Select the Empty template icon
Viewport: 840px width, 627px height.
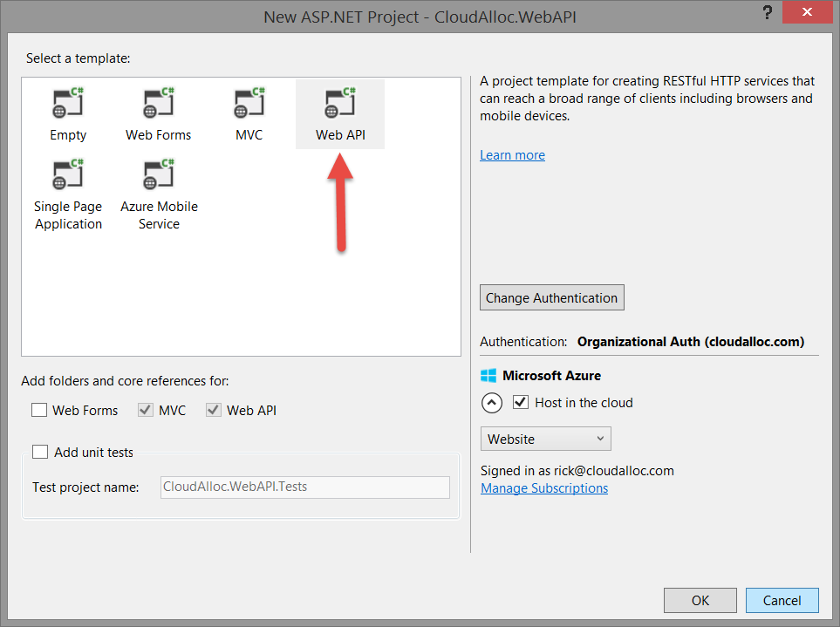(x=68, y=105)
